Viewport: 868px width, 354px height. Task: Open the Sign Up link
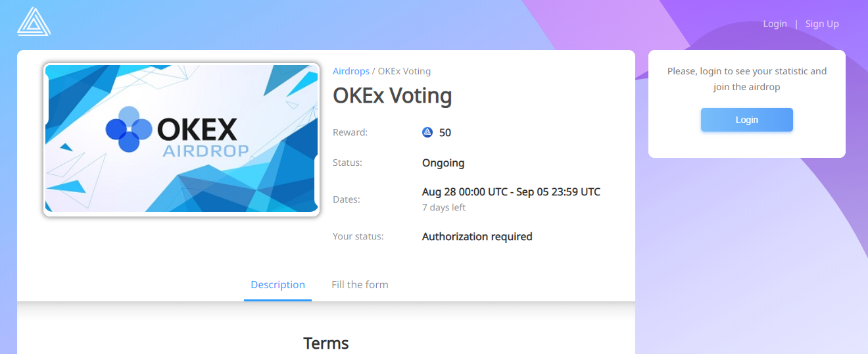click(x=822, y=24)
